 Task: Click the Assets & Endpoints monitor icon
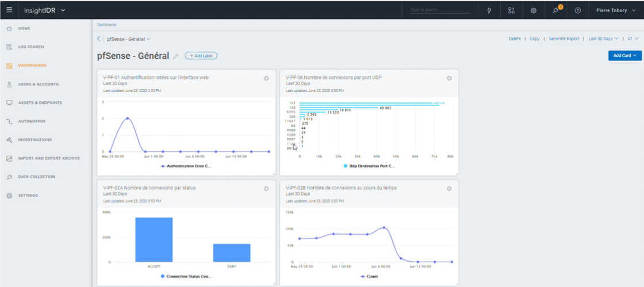(9, 102)
